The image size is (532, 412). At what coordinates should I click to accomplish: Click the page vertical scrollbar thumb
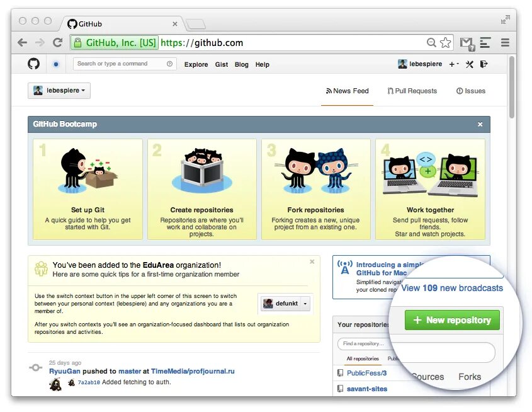512,88
